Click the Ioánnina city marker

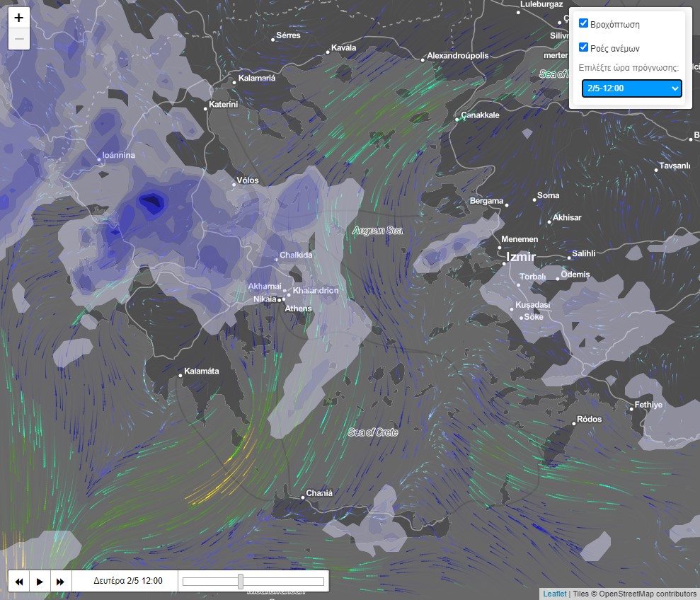click(x=99, y=159)
